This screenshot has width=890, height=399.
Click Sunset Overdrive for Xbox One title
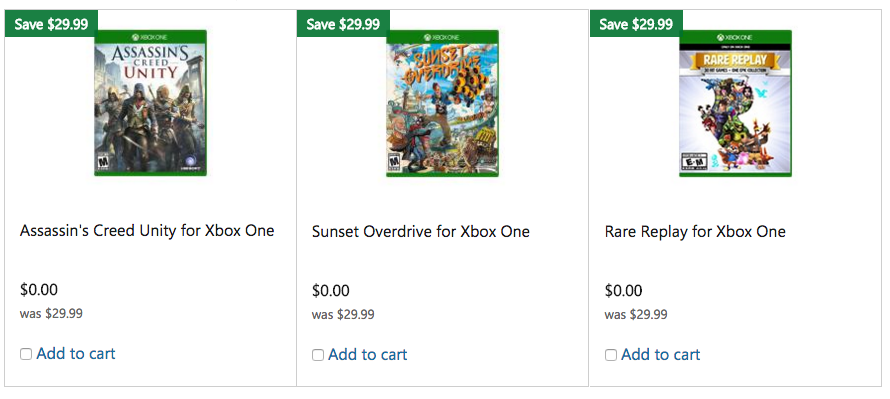(421, 232)
